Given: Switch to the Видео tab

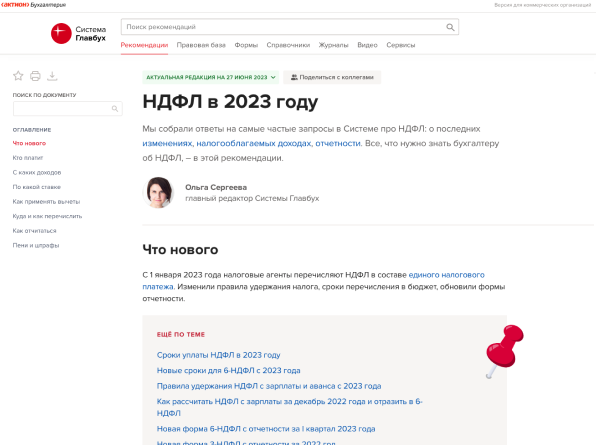Looking at the screenshot, I should click(x=367, y=45).
